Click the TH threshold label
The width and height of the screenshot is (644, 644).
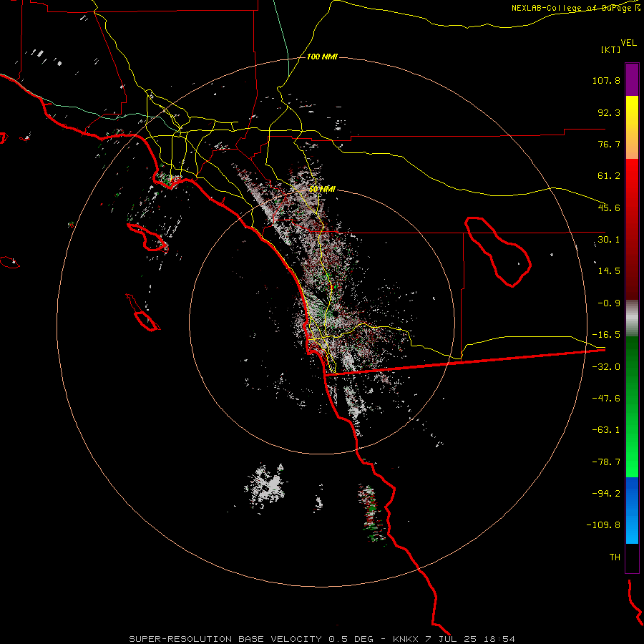pos(615,557)
